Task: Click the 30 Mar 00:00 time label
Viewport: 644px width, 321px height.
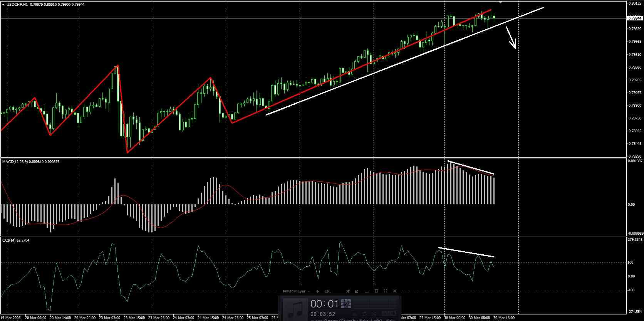Action: click(x=454, y=318)
